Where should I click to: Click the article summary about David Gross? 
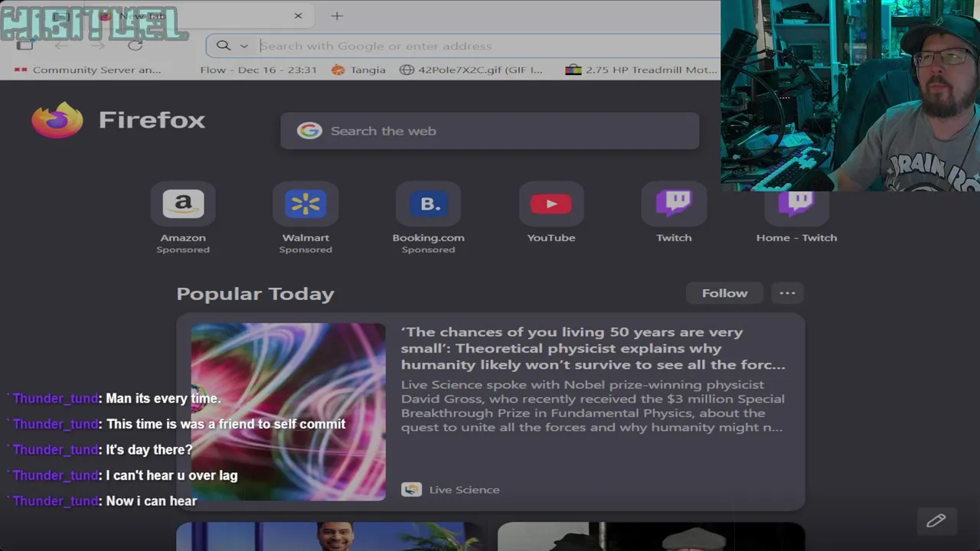click(593, 406)
